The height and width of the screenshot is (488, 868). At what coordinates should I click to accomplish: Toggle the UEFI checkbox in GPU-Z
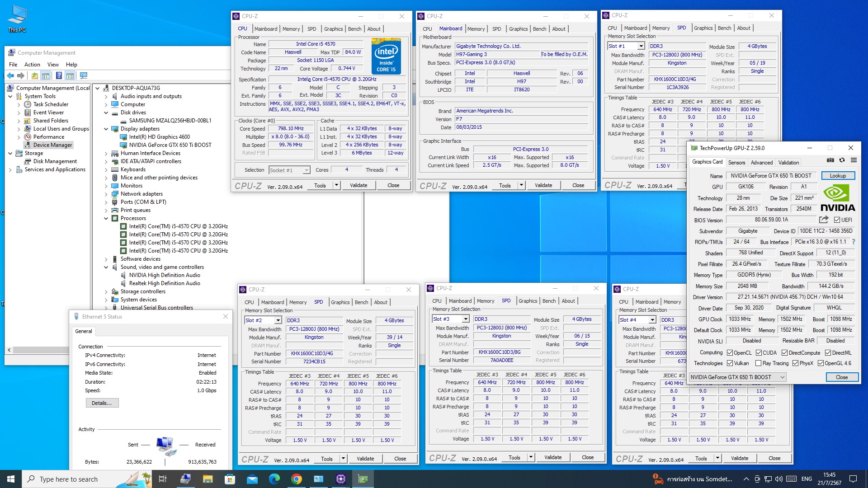pos(837,220)
